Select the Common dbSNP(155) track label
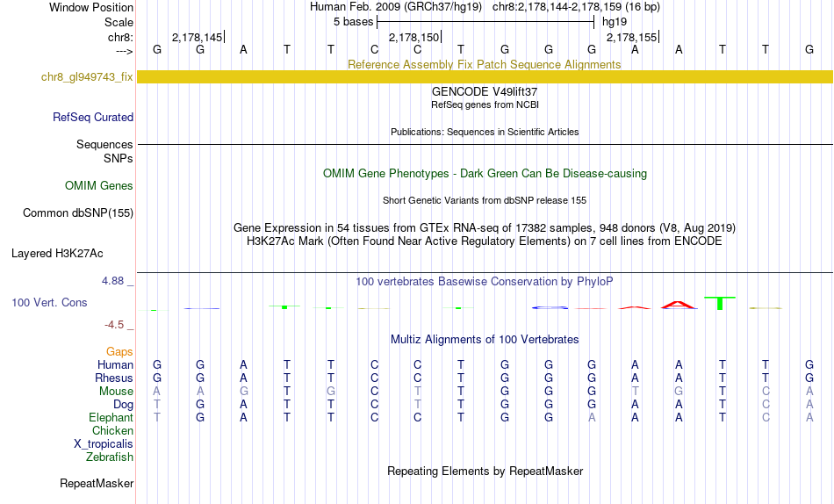Viewport: 834px width, 504px height. pyautogui.click(x=78, y=212)
